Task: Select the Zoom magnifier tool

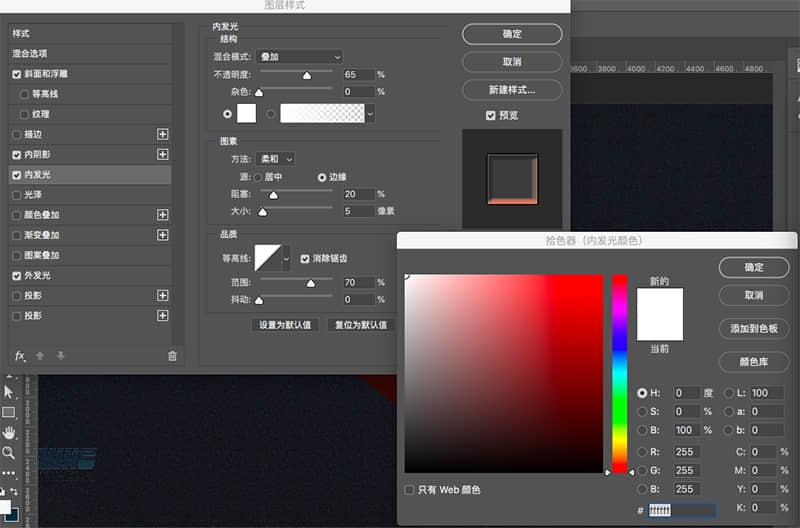Action: click(x=9, y=452)
